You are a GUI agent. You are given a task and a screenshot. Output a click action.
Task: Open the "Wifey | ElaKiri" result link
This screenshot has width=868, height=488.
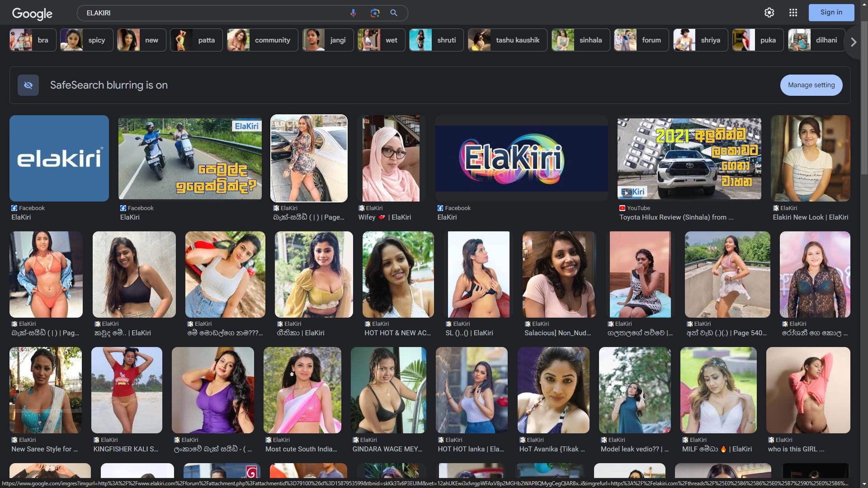pos(385,217)
